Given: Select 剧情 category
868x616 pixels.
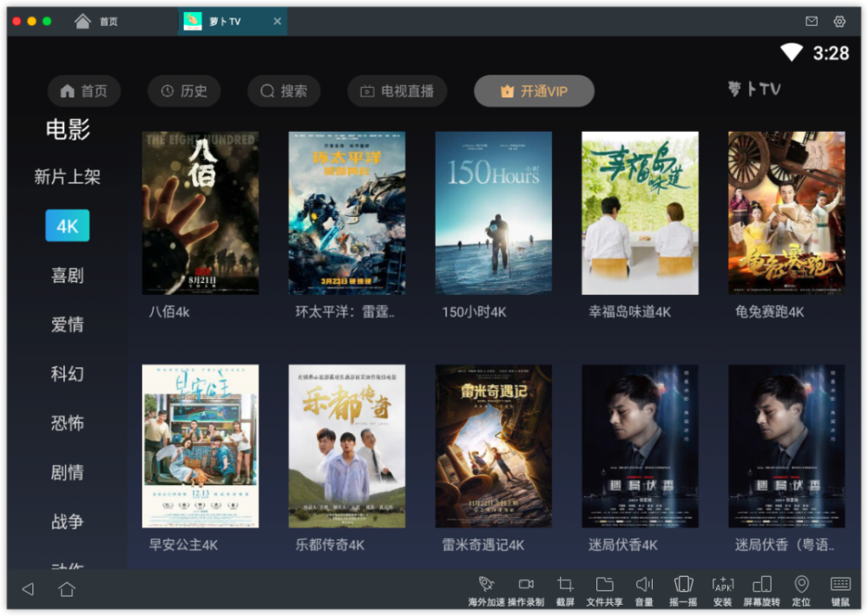Looking at the screenshot, I should (x=67, y=472).
